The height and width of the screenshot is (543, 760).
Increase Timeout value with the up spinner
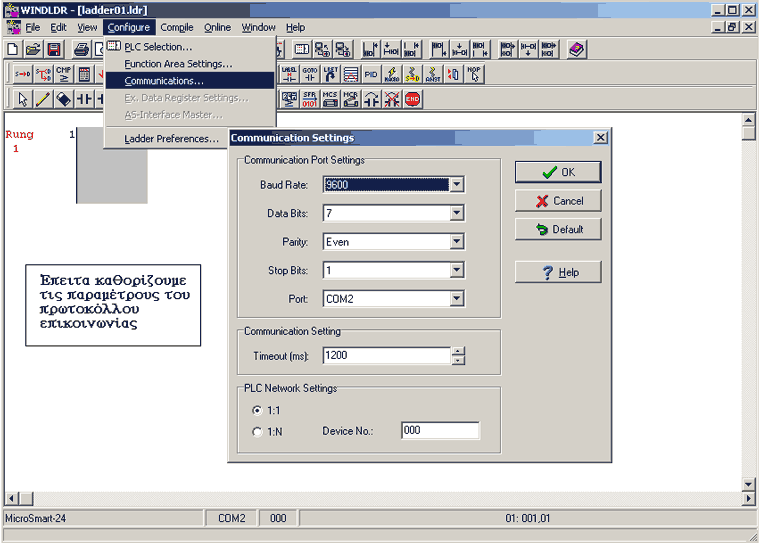tap(458, 351)
